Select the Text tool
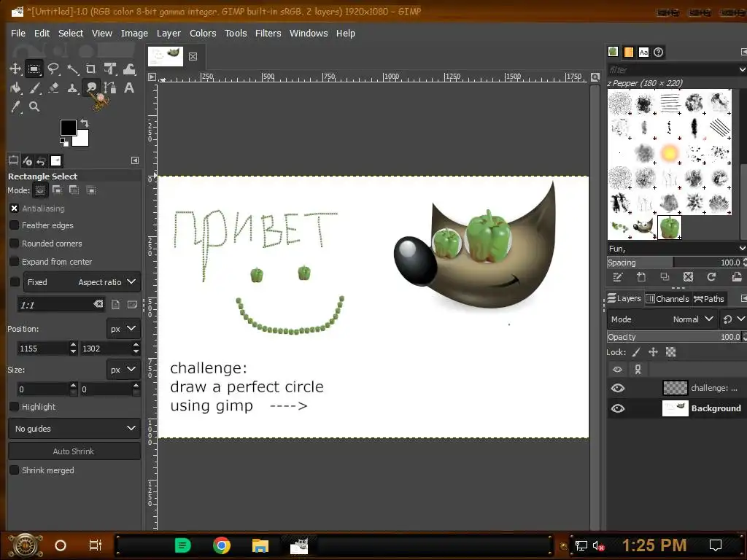This screenshot has width=747, height=560. coord(129,87)
